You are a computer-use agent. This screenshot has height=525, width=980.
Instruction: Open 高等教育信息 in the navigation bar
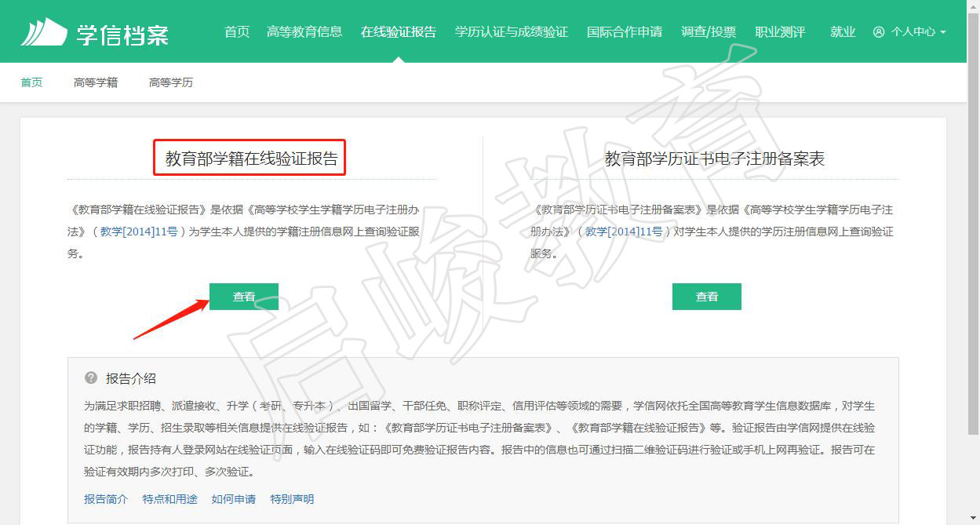click(x=304, y=31)
